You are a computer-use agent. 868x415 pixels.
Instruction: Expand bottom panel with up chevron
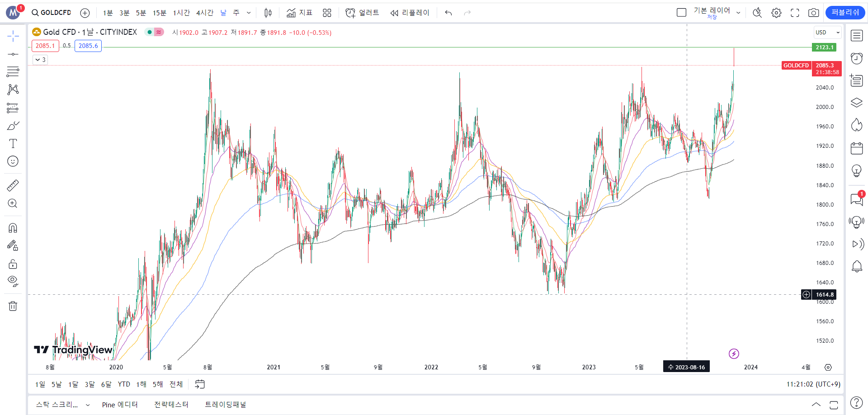[816, 405]
